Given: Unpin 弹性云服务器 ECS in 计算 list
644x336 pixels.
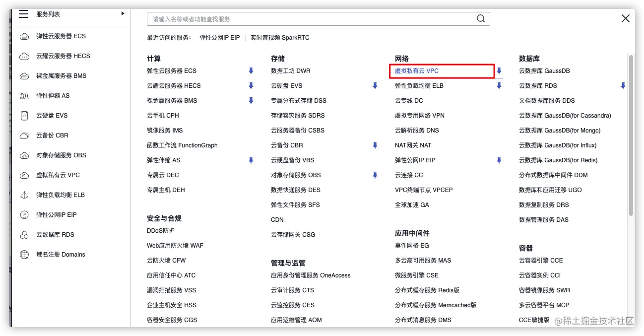Looking at the screenshot, I should click(251, 71).
